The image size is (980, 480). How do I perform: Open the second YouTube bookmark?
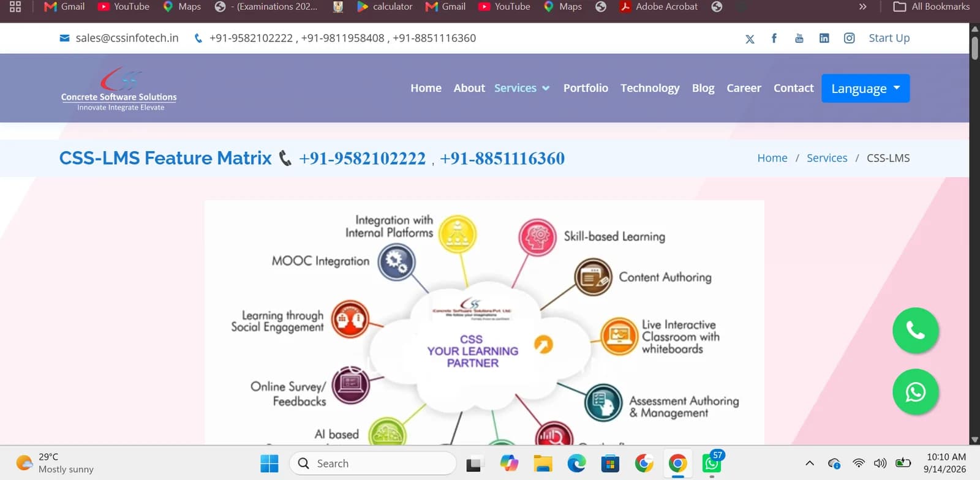point(504,7)
